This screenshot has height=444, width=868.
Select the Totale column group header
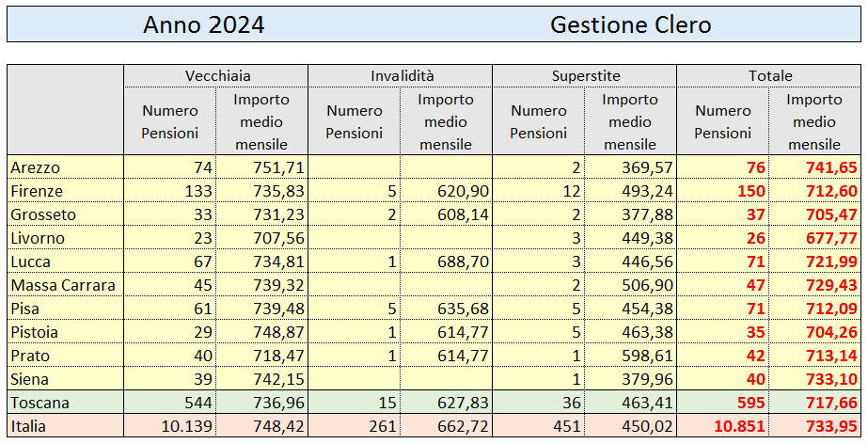coord(769,76)
